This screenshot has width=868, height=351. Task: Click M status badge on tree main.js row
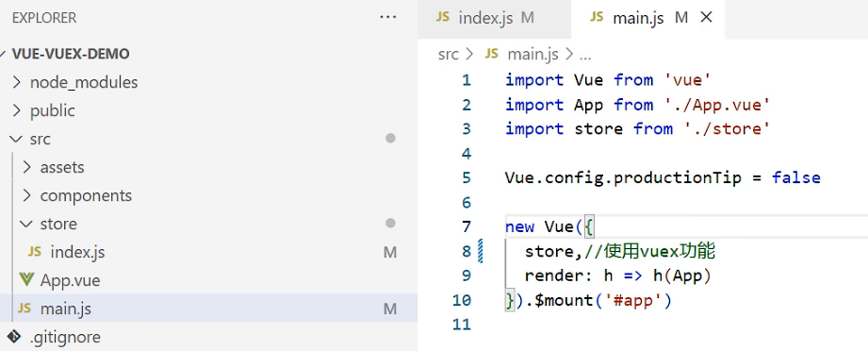click(390, 309)
